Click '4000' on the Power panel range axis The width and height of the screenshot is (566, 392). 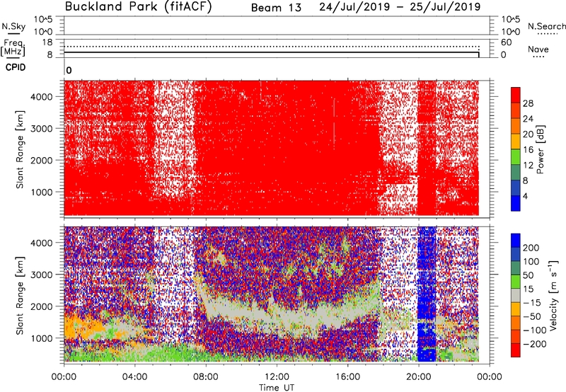(x=42, y=97)
